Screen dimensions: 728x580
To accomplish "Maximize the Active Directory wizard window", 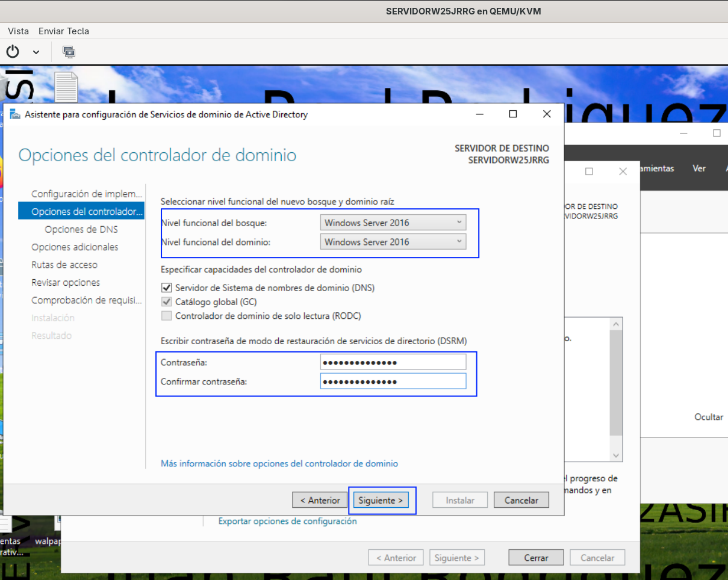I will click(513, 114).
